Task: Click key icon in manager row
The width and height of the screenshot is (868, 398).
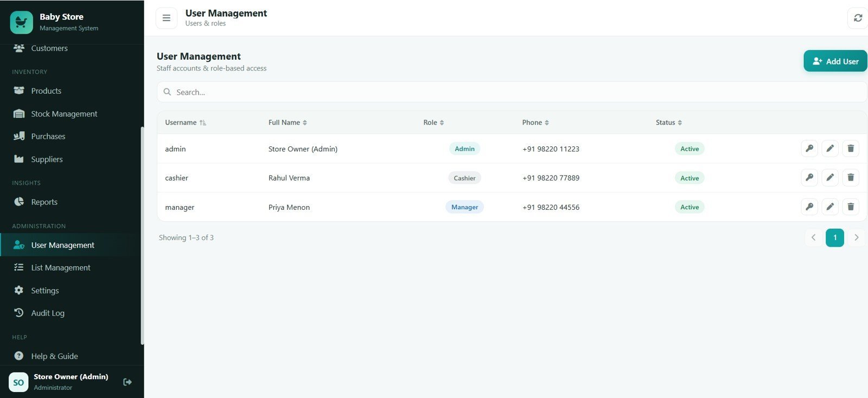Action: click(809, 207)
